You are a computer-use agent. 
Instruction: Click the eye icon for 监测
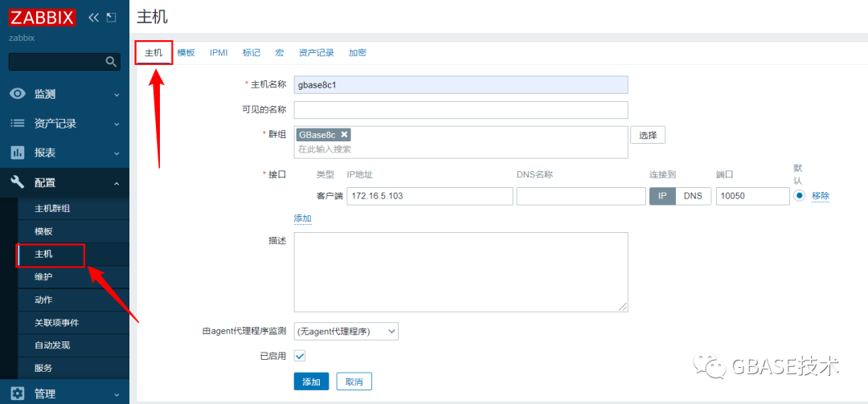(18, 94)
